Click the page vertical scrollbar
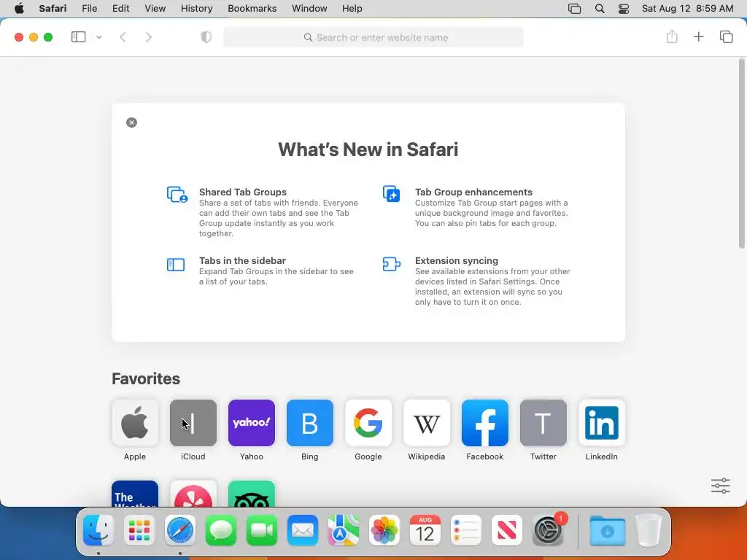747x560 pixels. 741,153
